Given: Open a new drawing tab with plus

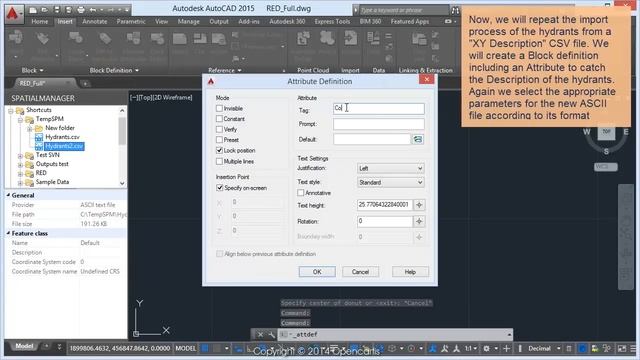Looking at the screenshot, I should tap(85, 83).
